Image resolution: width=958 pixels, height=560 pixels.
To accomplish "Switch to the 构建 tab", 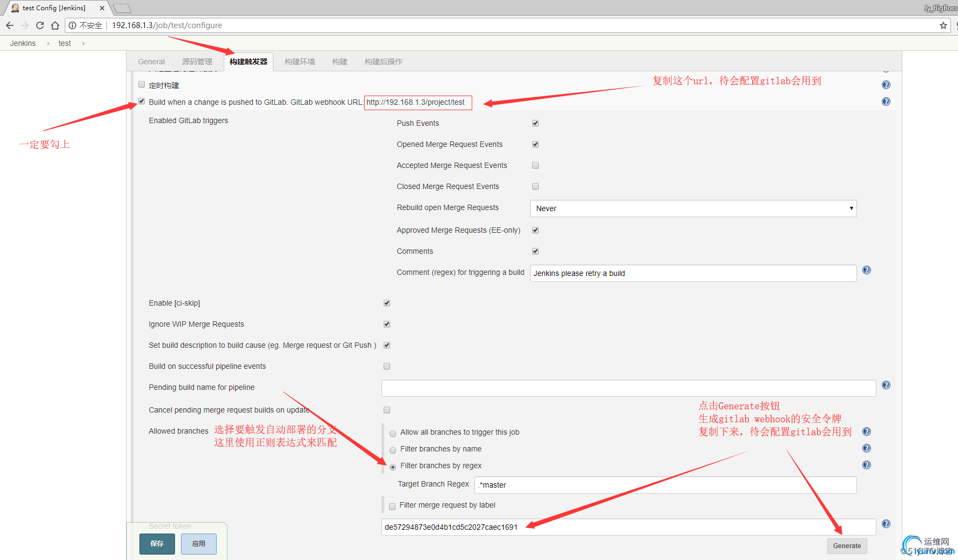I will pyautogui.click(x=340, y=62).
